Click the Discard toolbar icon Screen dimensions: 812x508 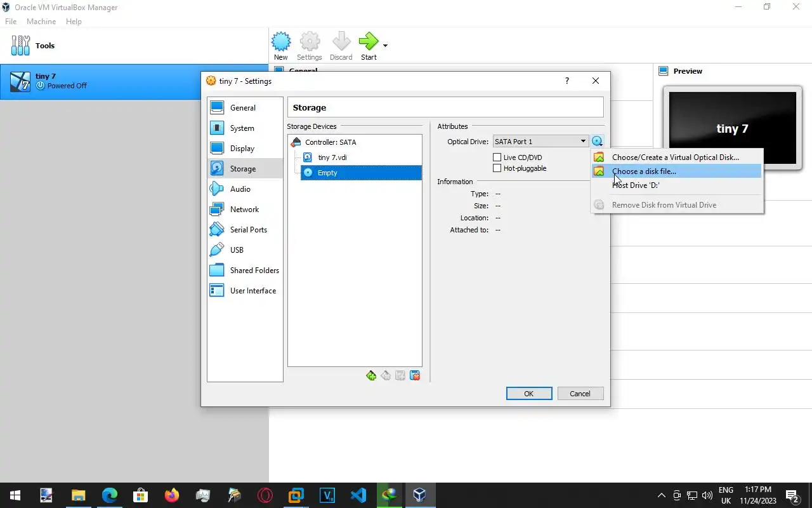(x=341, y=46)
